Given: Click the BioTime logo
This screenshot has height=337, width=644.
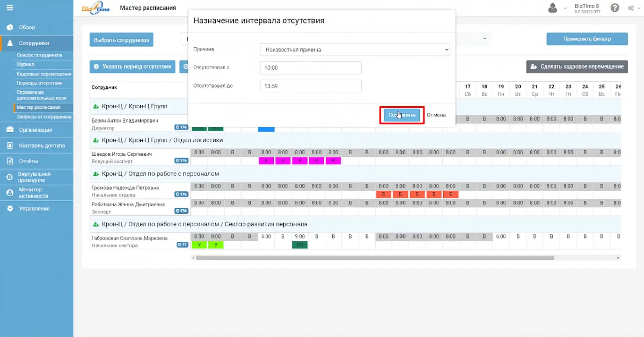Looking at the screenshot, I should point(95,8).
